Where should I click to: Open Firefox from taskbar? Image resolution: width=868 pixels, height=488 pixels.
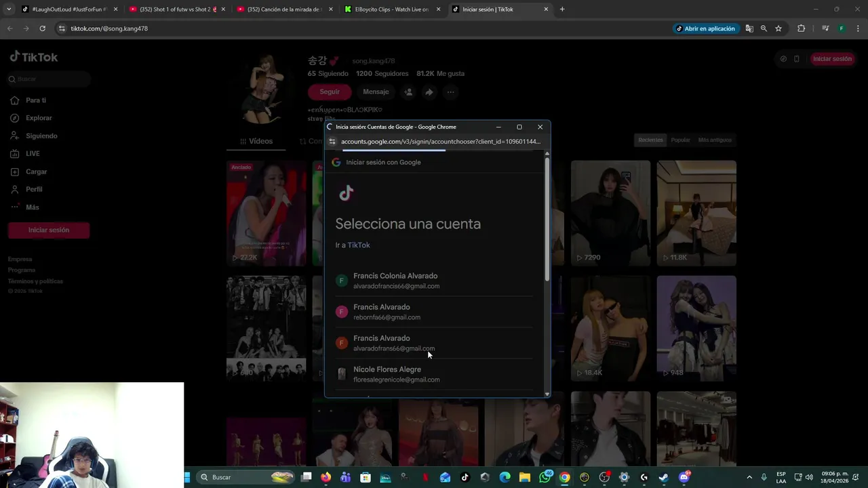[x=326, y=477]
